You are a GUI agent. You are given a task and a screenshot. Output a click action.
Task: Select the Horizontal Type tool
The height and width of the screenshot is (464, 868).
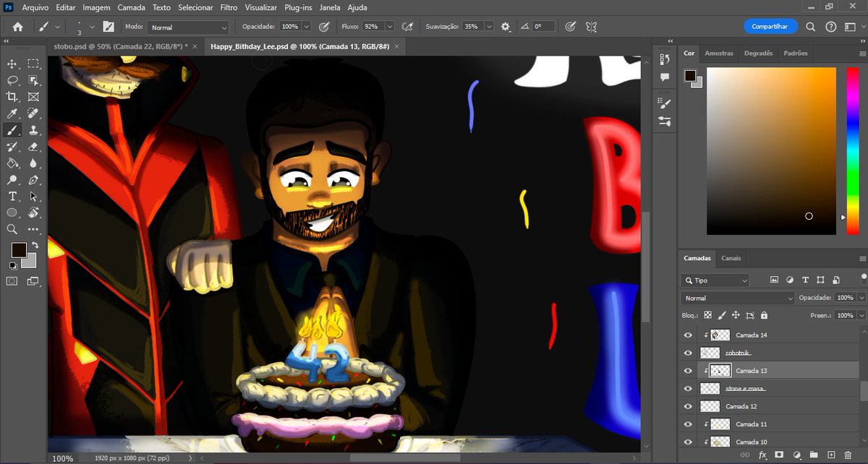(x=12, y=197)
